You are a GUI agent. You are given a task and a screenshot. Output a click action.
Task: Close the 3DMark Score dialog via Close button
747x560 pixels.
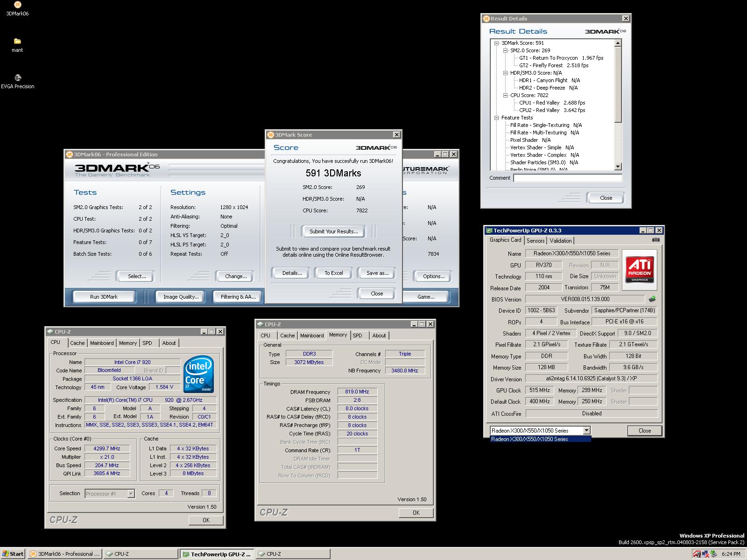(x=377, y=294)
